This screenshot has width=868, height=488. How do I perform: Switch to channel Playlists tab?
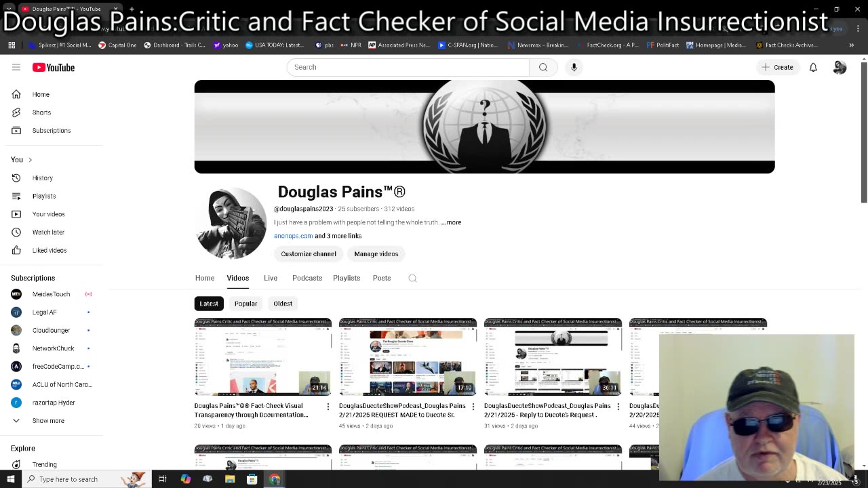347,278
